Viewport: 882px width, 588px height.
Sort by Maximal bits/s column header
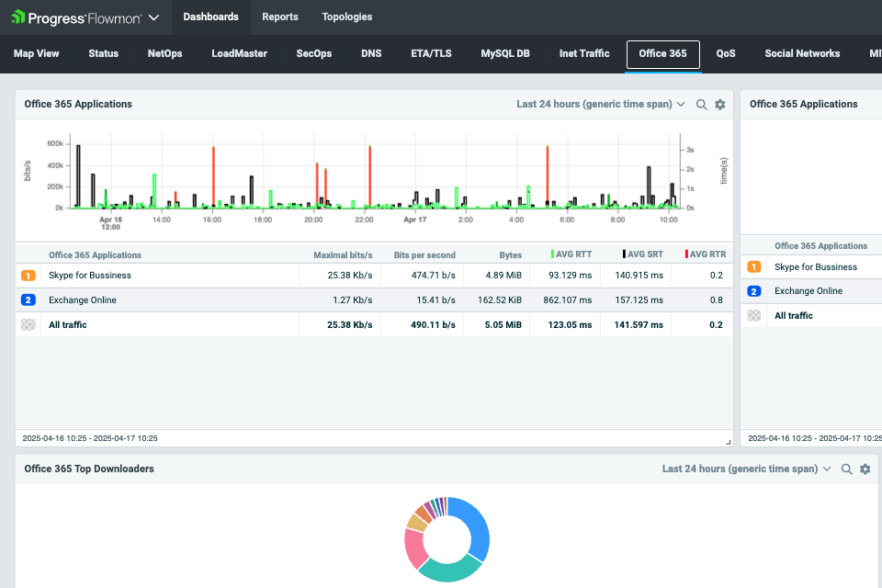click(342, 255)
